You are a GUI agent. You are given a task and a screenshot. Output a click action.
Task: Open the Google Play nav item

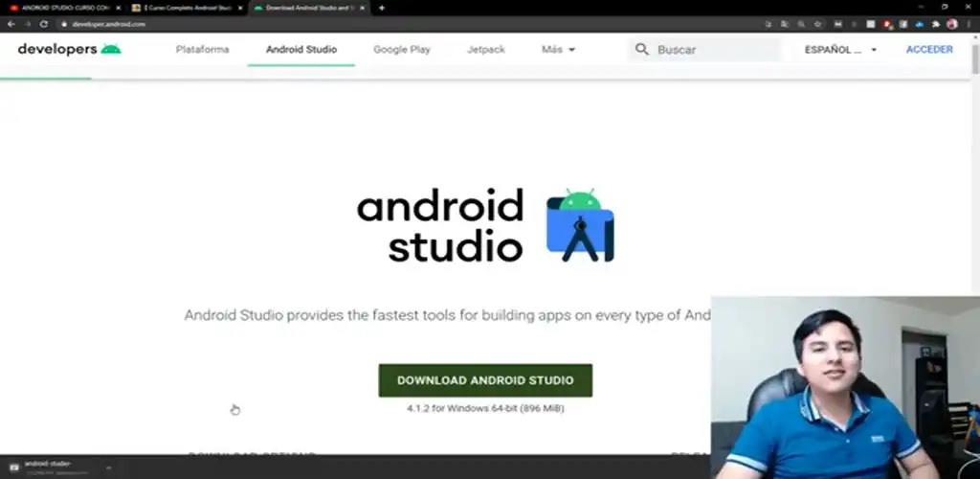tap(402, 50)
